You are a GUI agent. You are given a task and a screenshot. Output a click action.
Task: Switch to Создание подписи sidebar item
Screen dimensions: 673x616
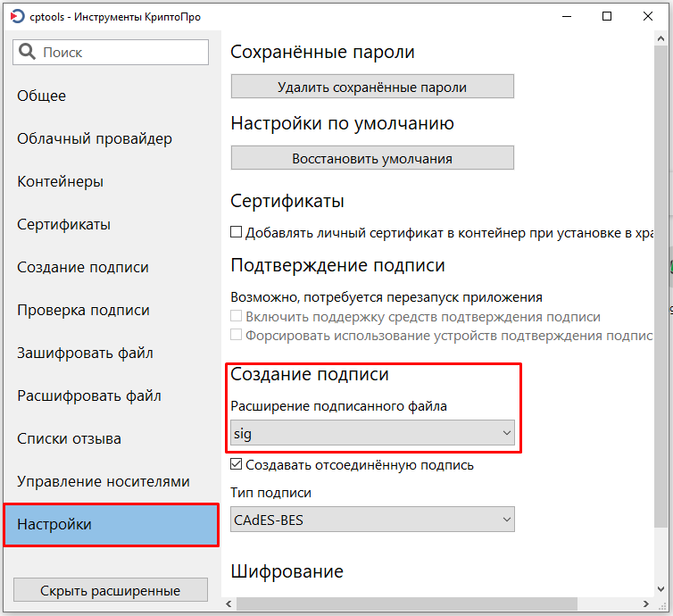(x=83, y=267)
